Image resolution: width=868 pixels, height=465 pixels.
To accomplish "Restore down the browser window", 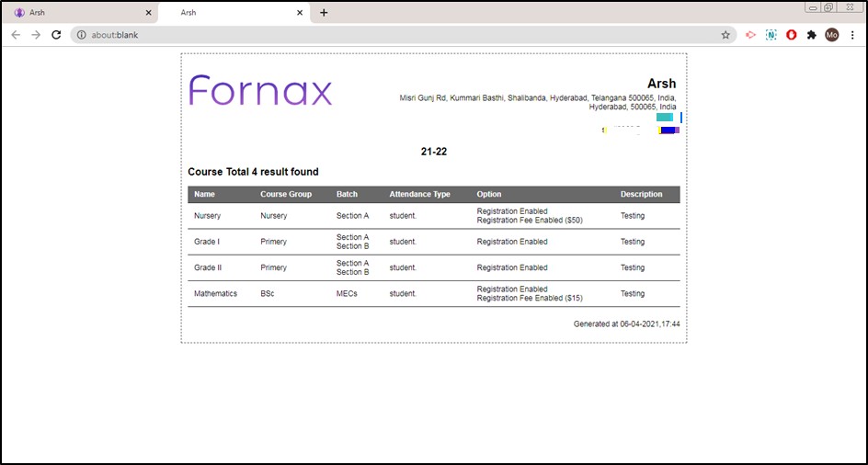I will click(828, 7).
